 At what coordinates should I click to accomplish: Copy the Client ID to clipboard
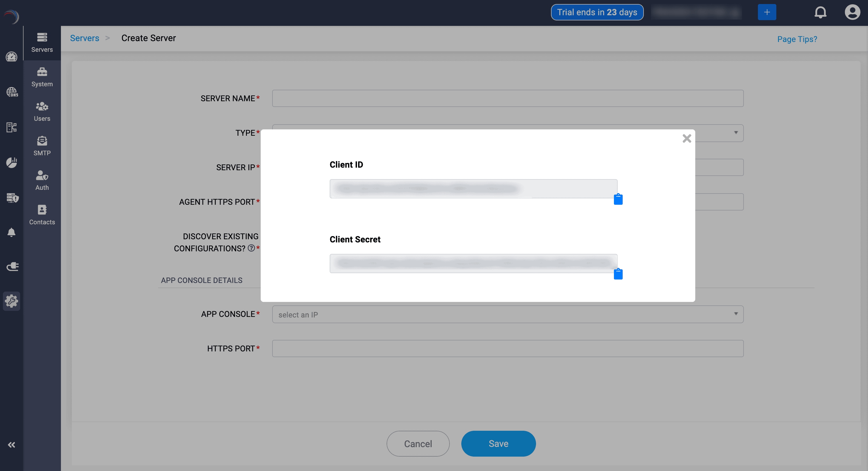(x=618, y=199)
